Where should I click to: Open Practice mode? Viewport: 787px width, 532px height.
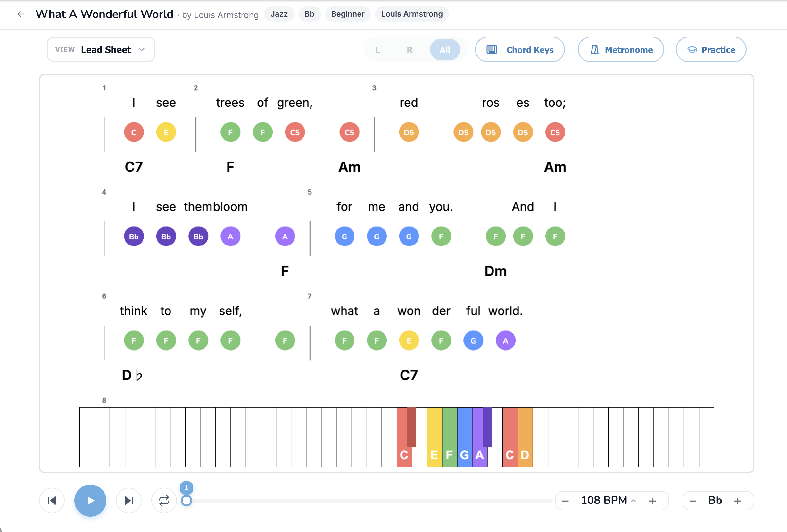tap(710, 50)
